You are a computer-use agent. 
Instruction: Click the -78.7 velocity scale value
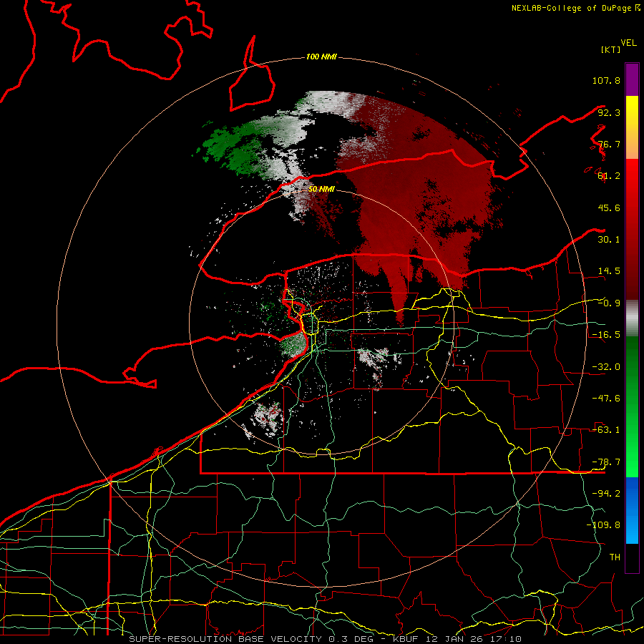tap(606, 462)
